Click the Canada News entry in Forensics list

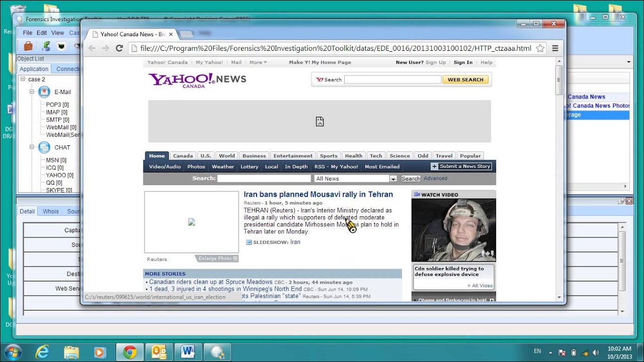[587, 97]
